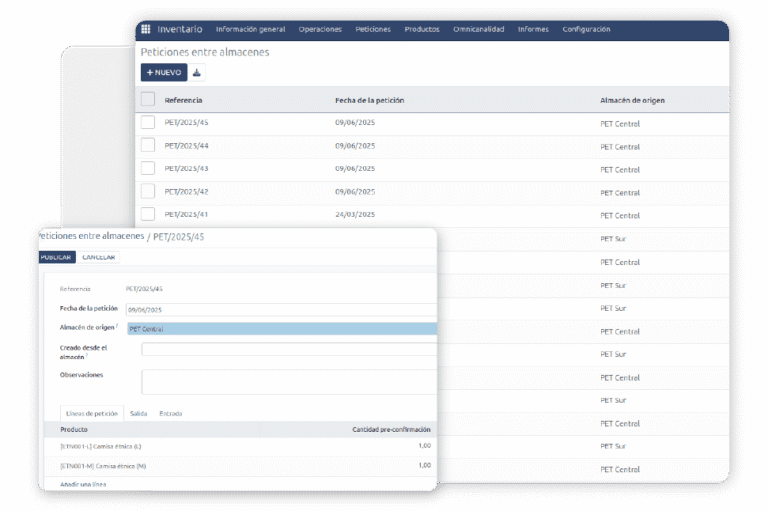This screenshot has height=511, width=768.
Task: Toggle the select-all checkbox in table header
Action: click(x=148, y=100)
